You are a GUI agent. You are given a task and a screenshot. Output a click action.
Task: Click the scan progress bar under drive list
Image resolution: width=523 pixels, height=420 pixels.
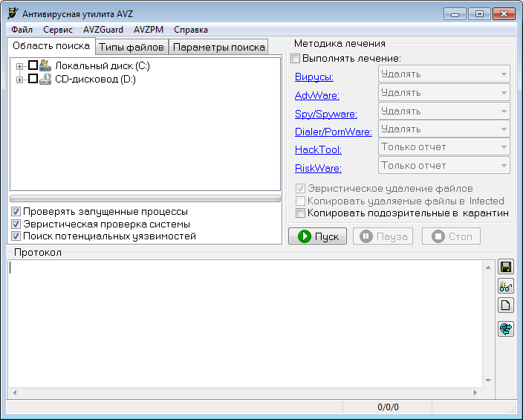(145, 198)
